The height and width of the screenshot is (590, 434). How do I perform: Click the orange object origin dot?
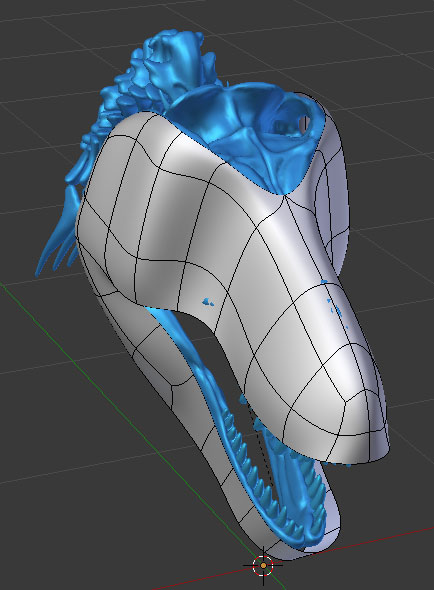tap(263, 565)
